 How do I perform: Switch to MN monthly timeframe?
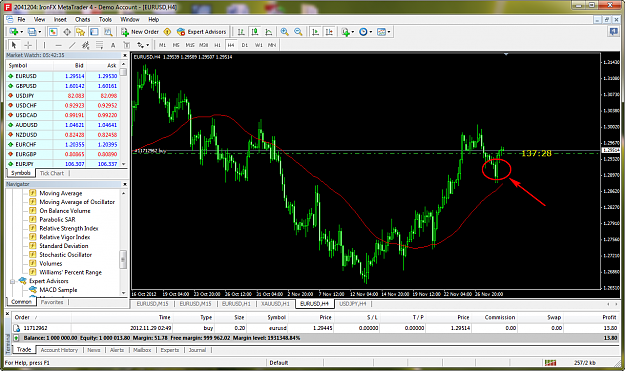coord(272,45)
